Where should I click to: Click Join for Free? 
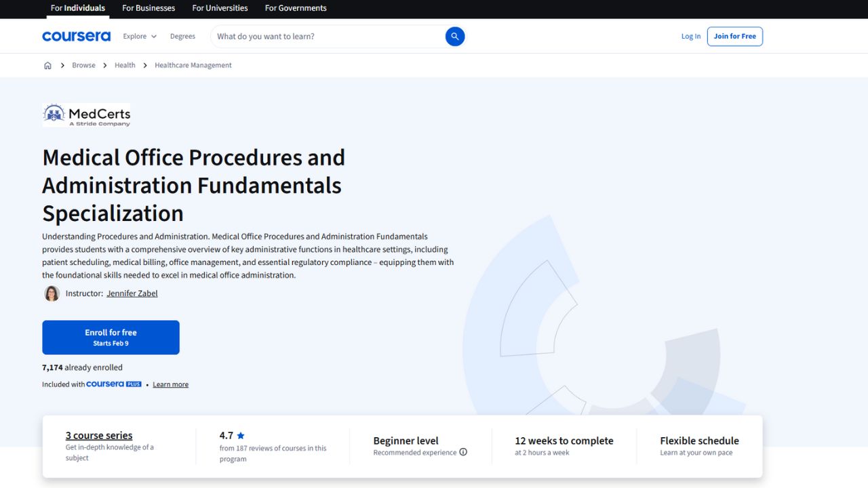coord(734,36)
